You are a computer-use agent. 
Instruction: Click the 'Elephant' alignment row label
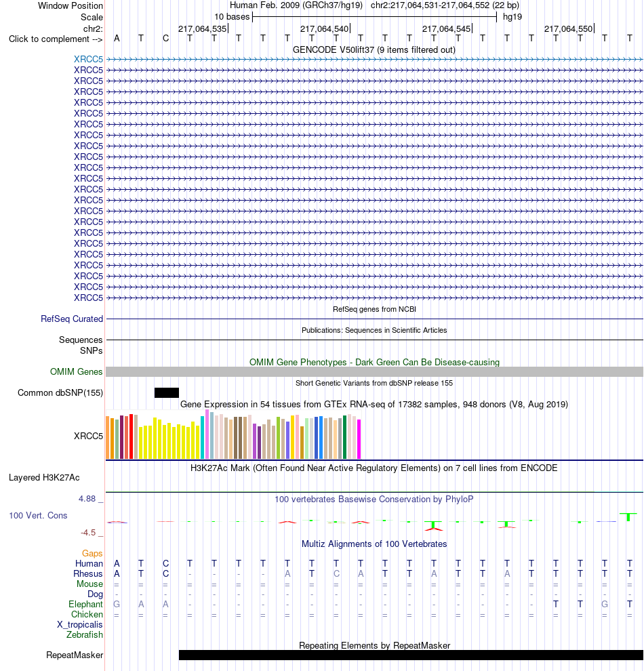coord(85,605)
